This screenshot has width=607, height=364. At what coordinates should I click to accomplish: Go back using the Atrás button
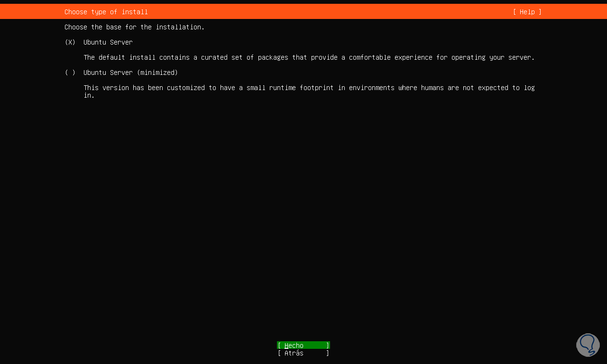303,353
